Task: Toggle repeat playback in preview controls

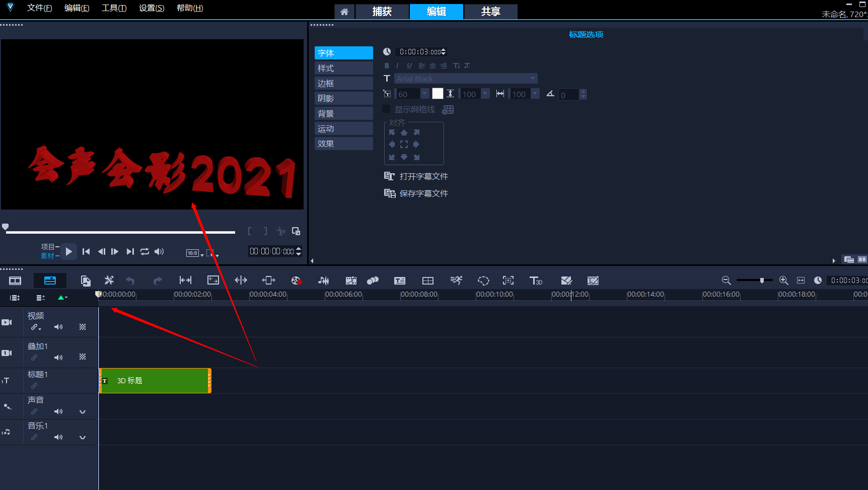Action: point(144,251)
